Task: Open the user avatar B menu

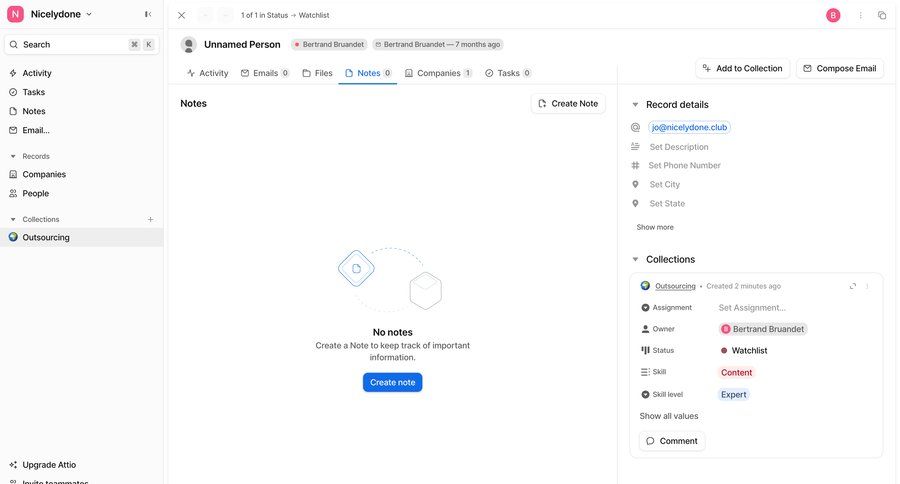Action: point(833,16)
